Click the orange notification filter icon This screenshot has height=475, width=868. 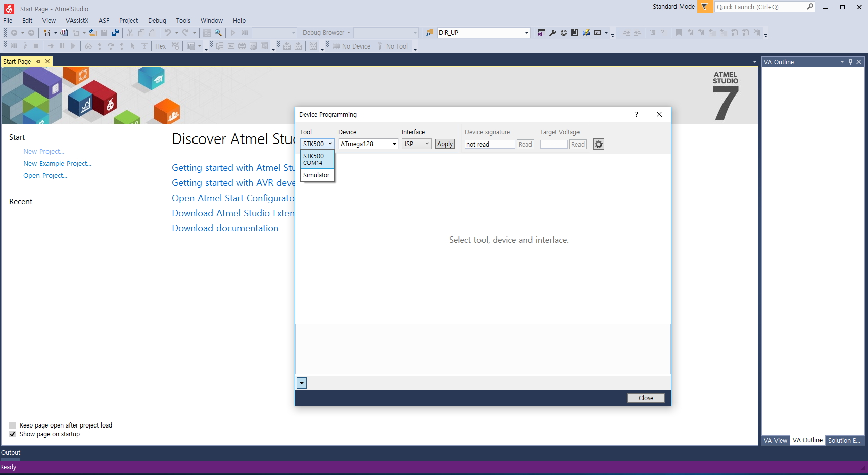click(x=705, y=7)
